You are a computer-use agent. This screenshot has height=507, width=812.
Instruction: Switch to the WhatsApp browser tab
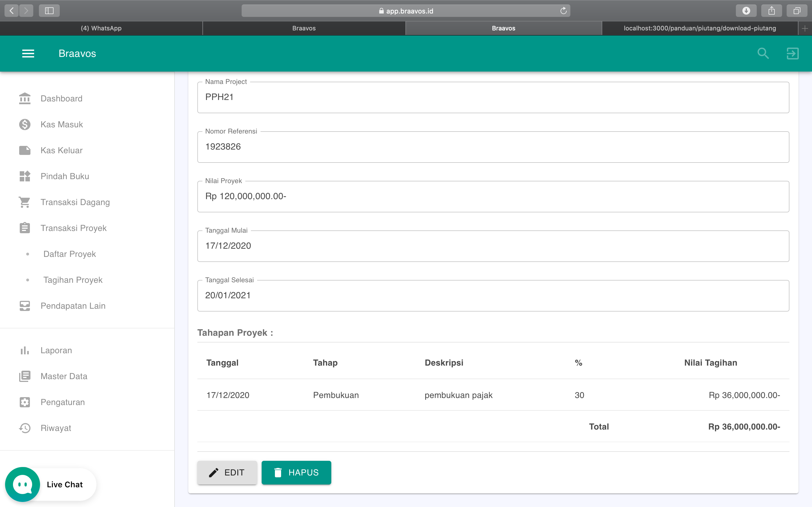101,28
